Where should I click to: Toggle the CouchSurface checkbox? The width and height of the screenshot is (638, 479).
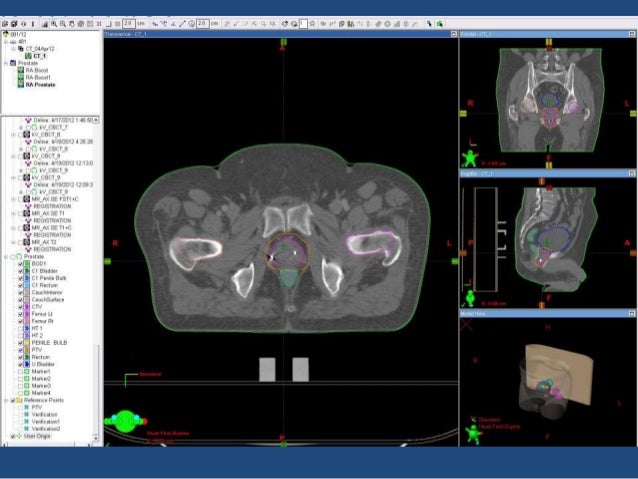coord(20,300)
